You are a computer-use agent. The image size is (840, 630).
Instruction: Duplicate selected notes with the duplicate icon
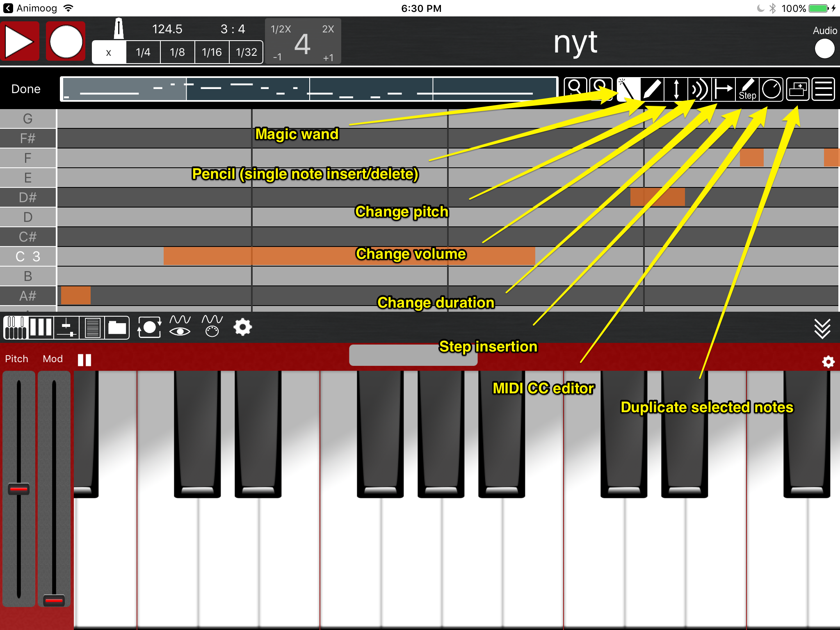(x=798, y=89)
